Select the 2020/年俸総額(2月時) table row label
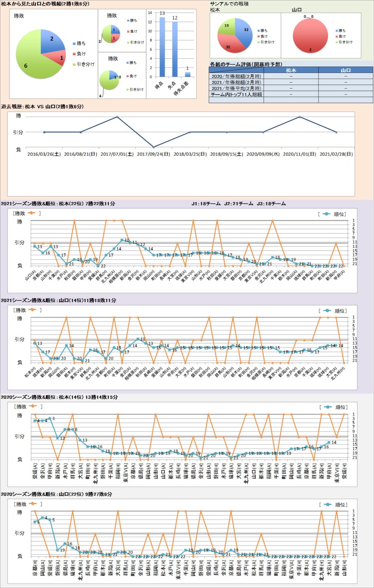Viewport: 374px width, 588px height. click(236, 76)
